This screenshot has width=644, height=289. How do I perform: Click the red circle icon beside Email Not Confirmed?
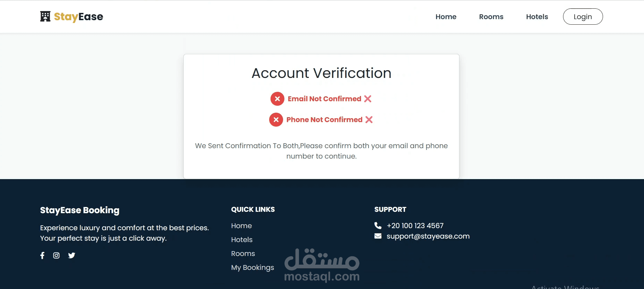(x=277, y=99)
